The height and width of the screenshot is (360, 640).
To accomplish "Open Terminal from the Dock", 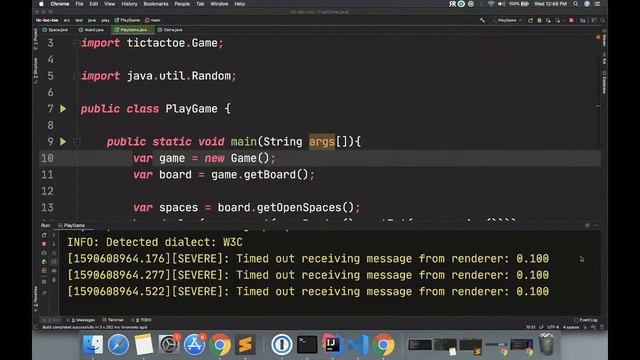I will [x=307, y=344].
